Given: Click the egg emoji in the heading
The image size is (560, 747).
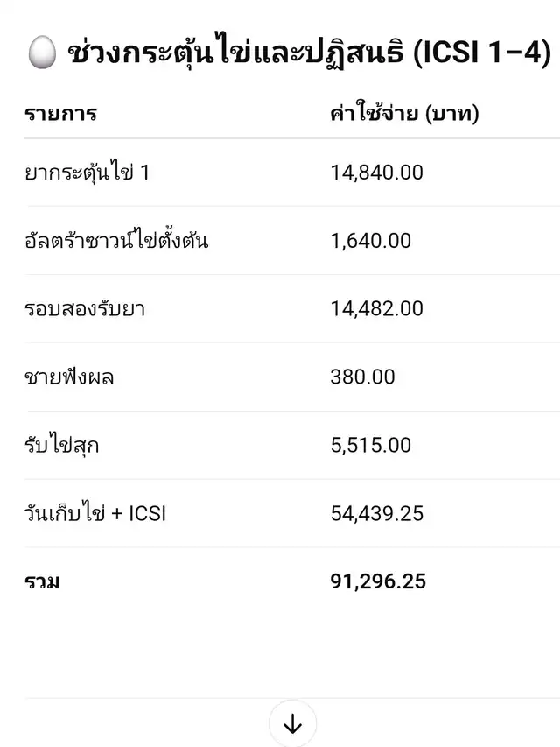Looking at the screenshot, I should [x=40, y=56].
